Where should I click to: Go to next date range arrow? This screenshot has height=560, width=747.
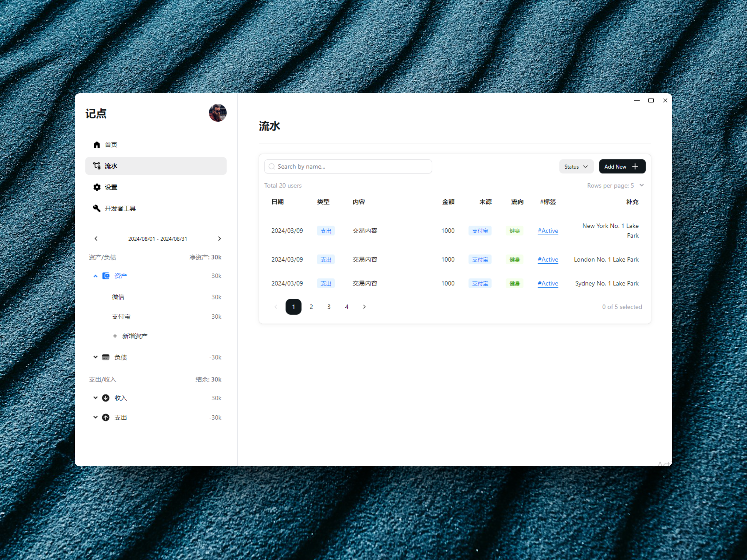click(x=219, y=239)
